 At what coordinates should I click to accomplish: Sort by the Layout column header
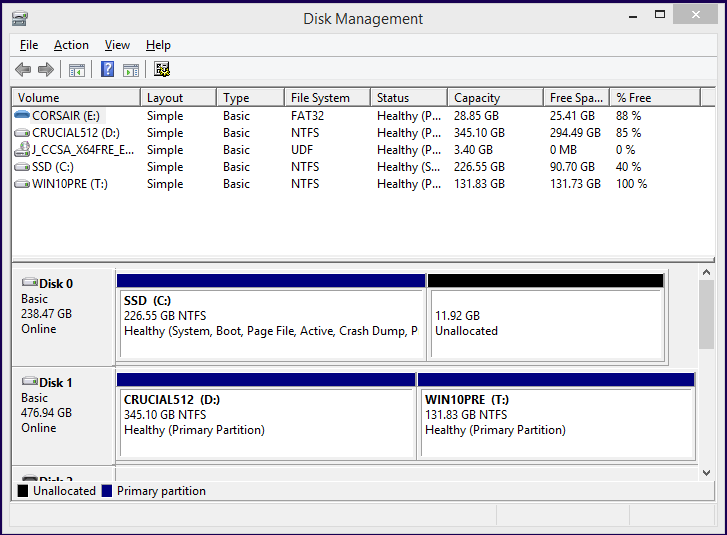[178, 98]
